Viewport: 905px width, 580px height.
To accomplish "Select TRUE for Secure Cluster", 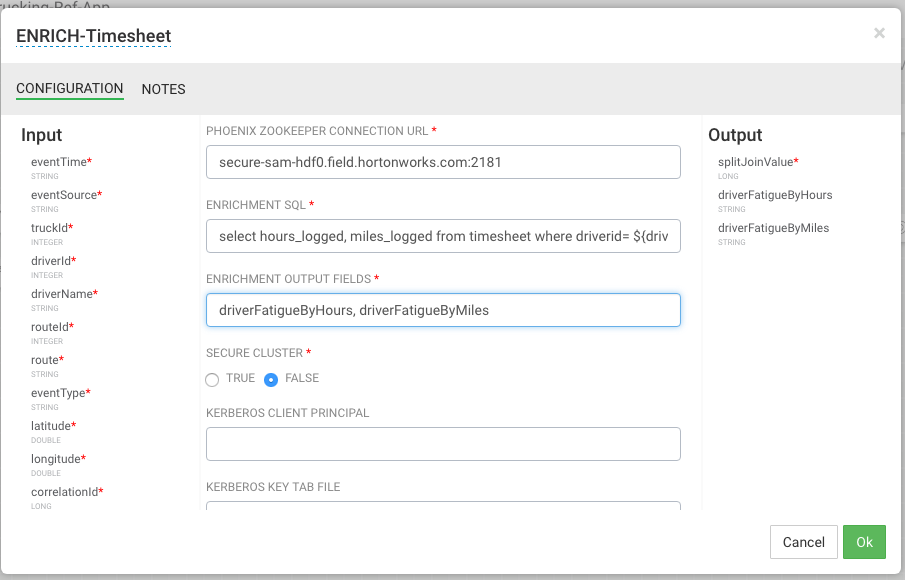I will 212,379.
